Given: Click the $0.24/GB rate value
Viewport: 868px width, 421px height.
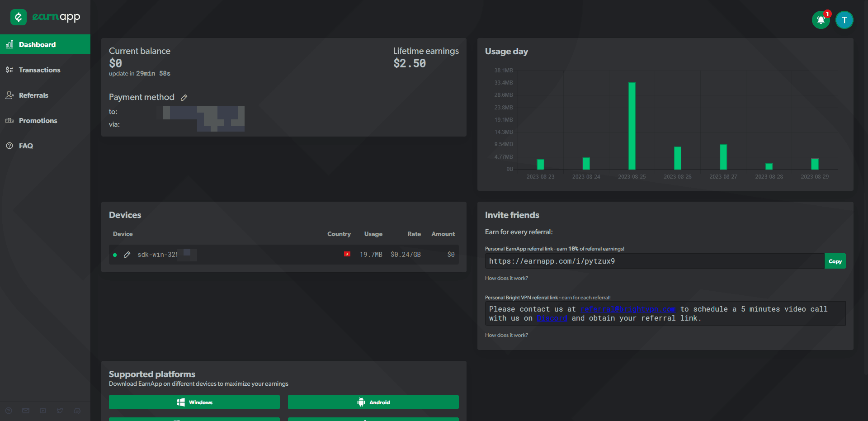Looking at the screenshot, I should (406, 255).
